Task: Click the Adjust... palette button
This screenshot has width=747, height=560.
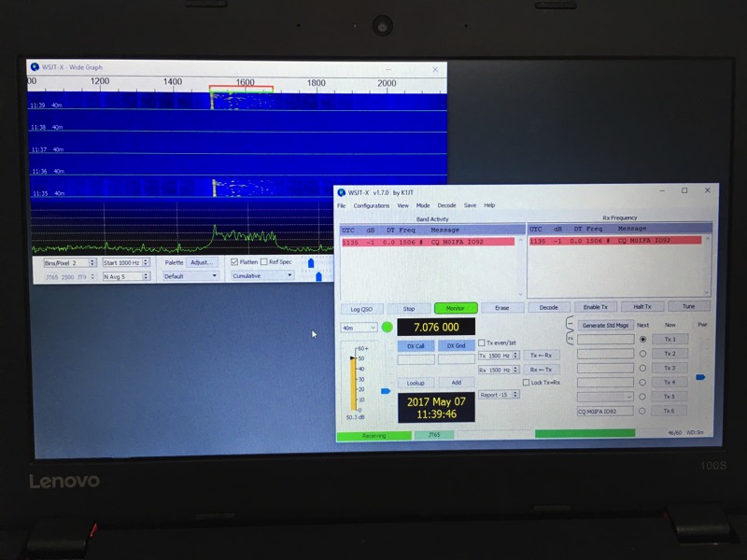Action: tap(202, 262)
